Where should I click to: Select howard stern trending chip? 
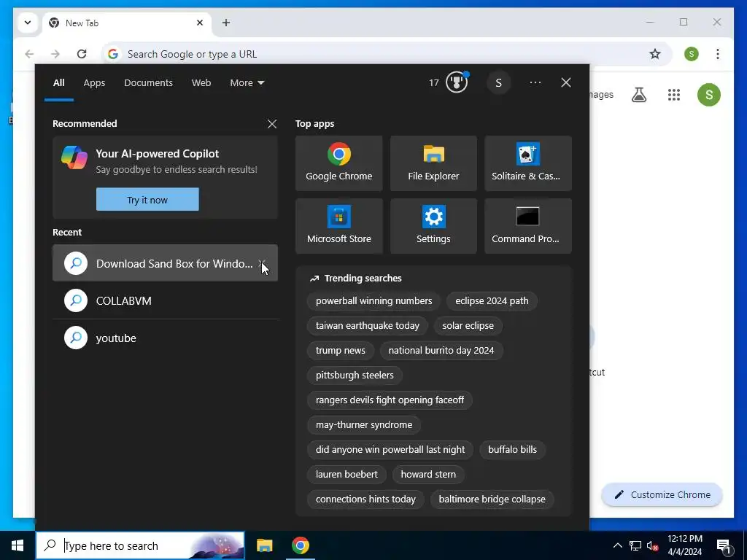coord(428,474)
